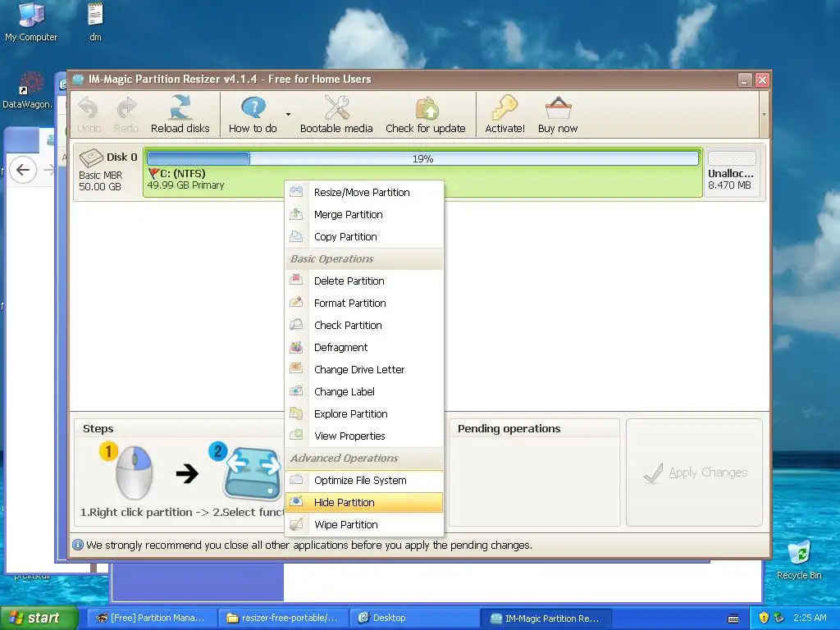Choose Explore Partition menu entry
The height and width of the screenshot is (630, 840).
tap(364, 413)
